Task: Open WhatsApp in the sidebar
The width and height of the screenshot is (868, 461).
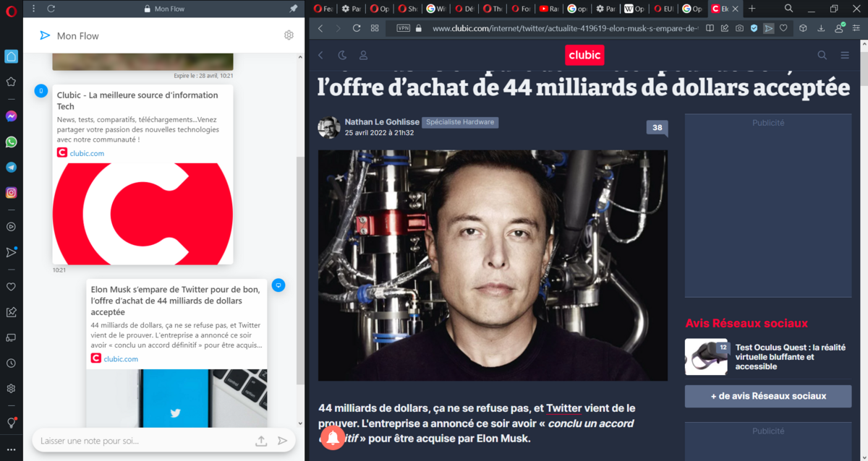Action: click(11, 142)
